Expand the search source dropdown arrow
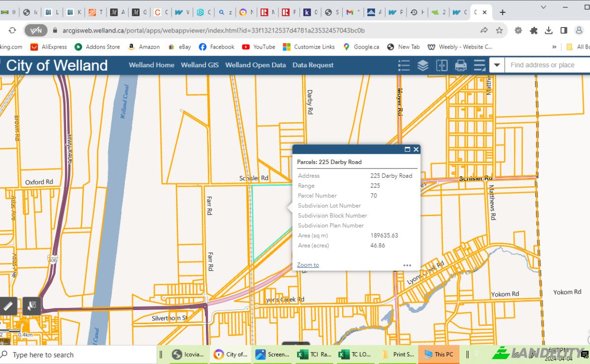 (497, 65)
